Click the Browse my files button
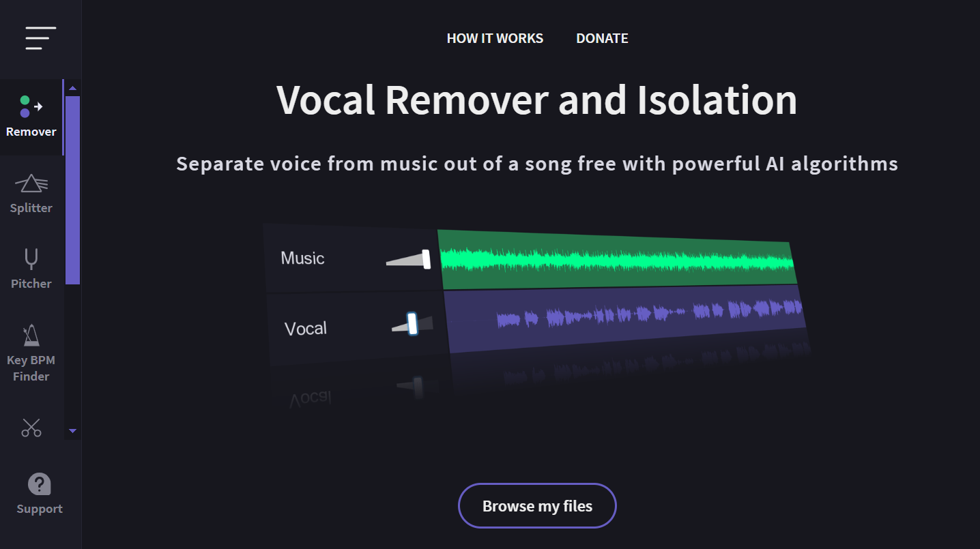The image size is (980, 549). click(x=537, y=506)
